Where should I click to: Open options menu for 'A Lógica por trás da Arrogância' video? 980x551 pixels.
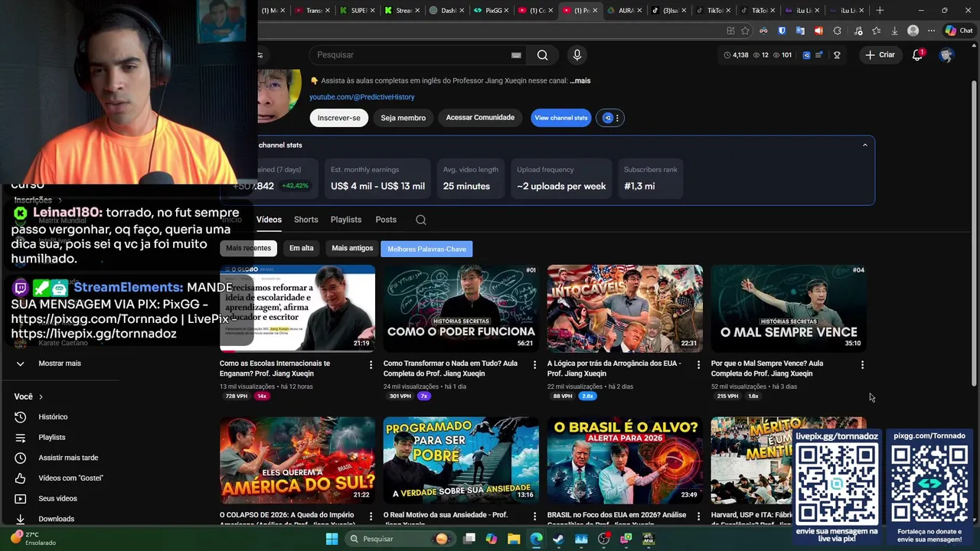coord(698,365)
